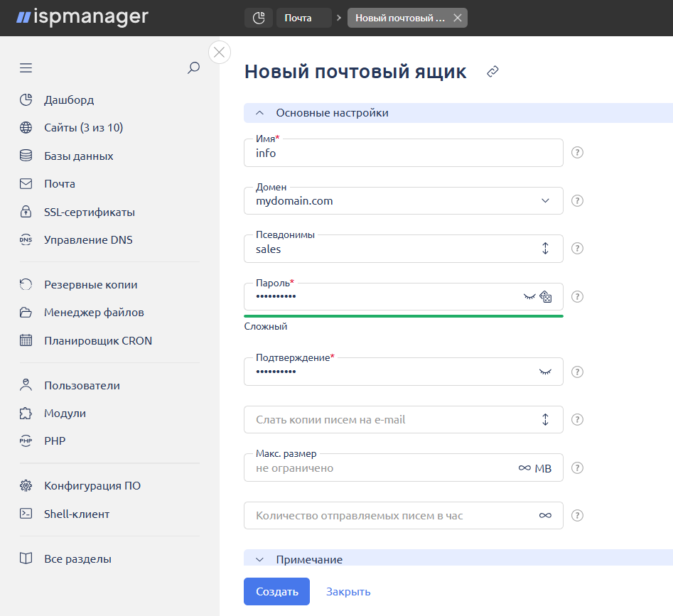Focus the Имя input field
The height and width of the screenshot is (616, 673).
click(x=403, y=153)
